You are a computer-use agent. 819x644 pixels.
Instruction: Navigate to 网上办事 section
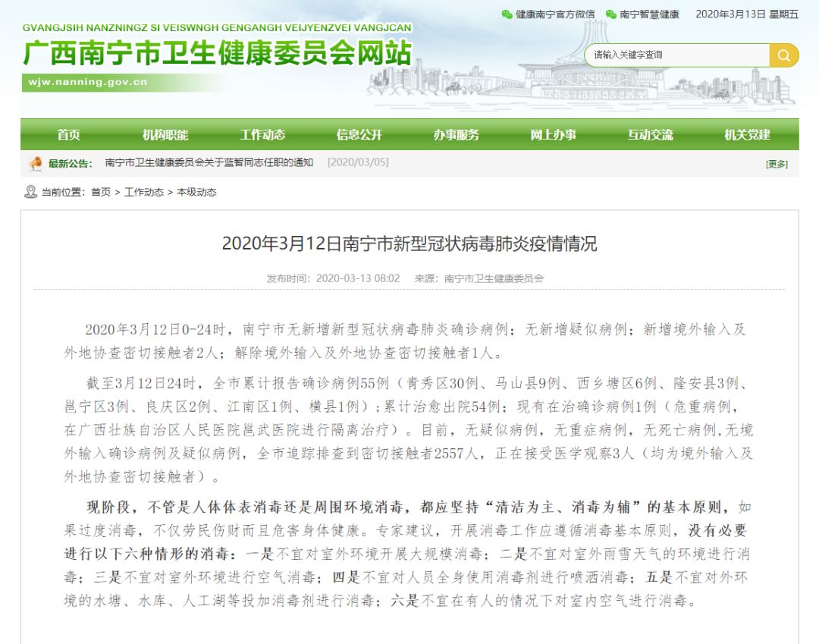click(x=554, y=135)
